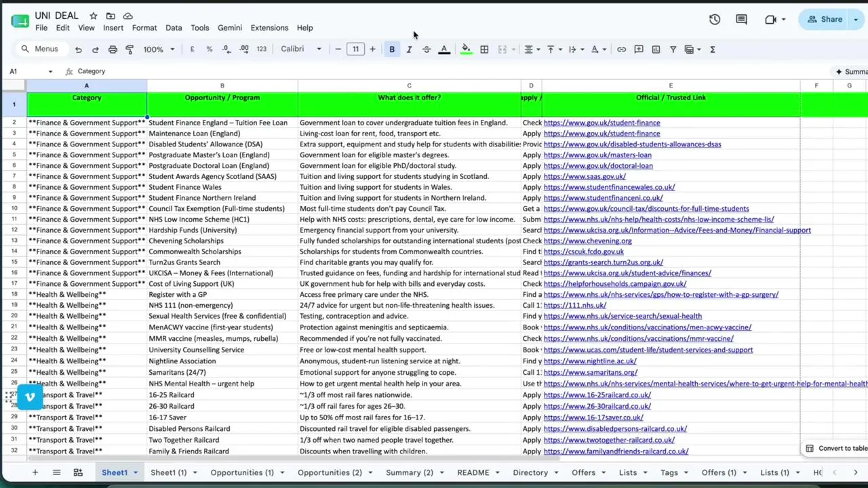This screenshot has width=868, height=488.
Task: Print the spreadsheet
Action: point(113,49)
